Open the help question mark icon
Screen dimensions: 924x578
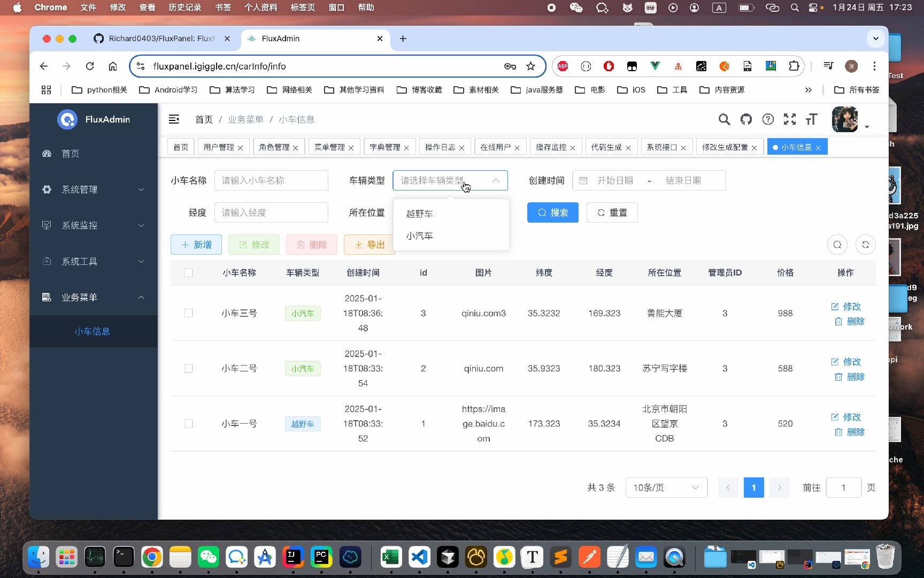768,119
